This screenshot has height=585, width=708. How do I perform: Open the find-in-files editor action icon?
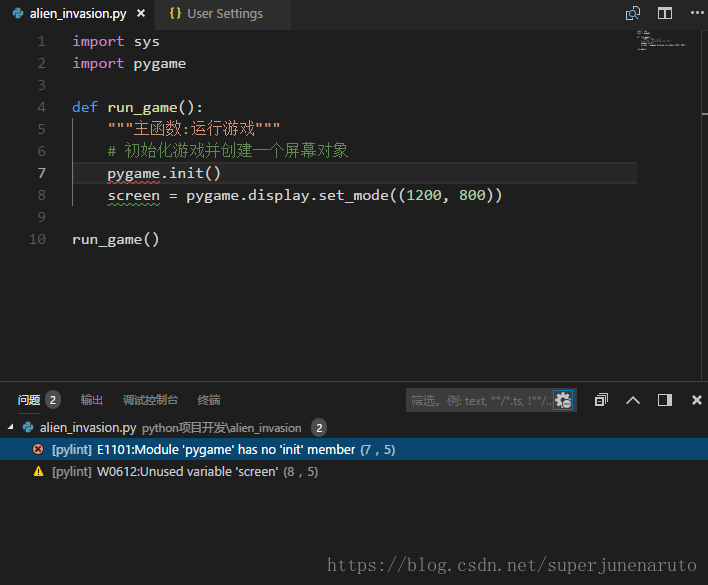(633, 13)
